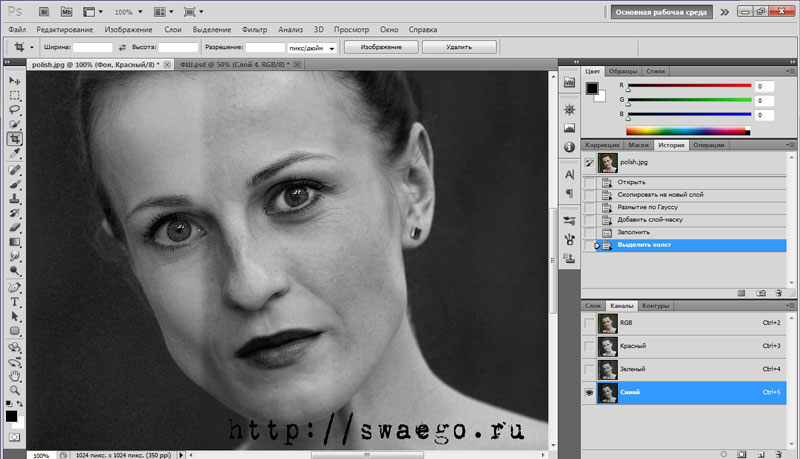Switch to the Слои panel tab
This screenshot has height=459, width=800.
point(593,305)
